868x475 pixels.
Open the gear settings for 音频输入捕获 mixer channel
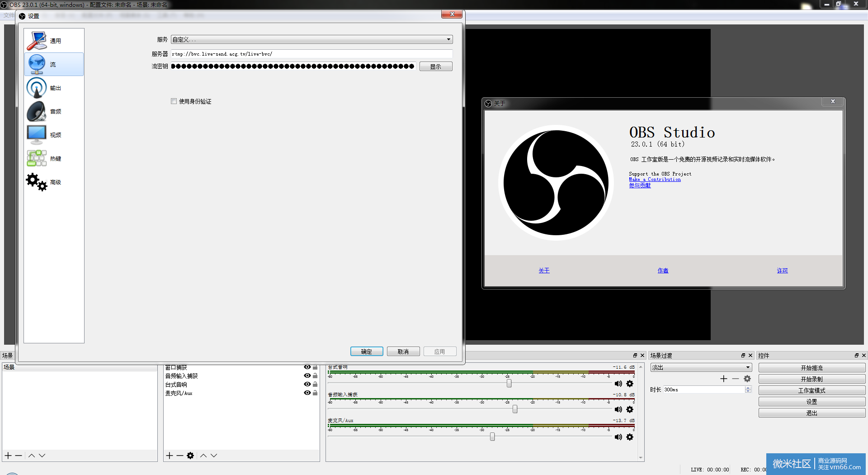pos(630,409)
